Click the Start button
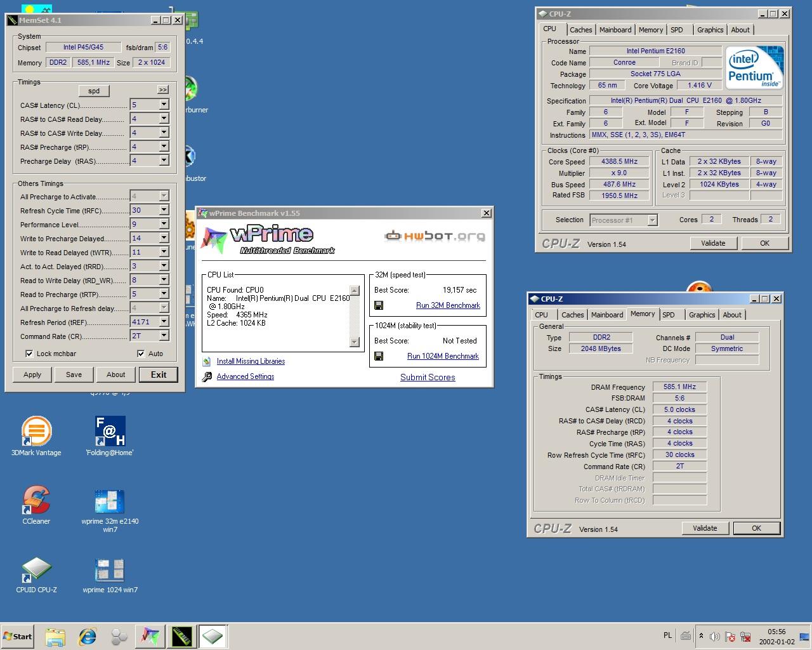The width and height of the screenshot is (812, 650). pyautogui.click(x=17, y=636)
